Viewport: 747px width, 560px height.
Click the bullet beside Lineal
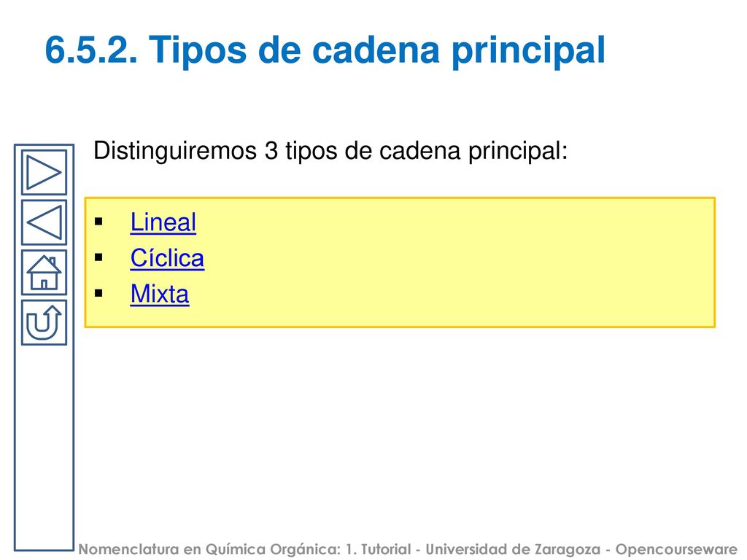coord(98,222)
